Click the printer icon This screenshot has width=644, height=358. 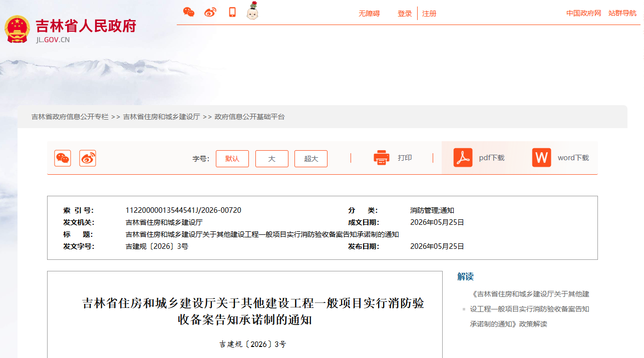click(382, 158)
